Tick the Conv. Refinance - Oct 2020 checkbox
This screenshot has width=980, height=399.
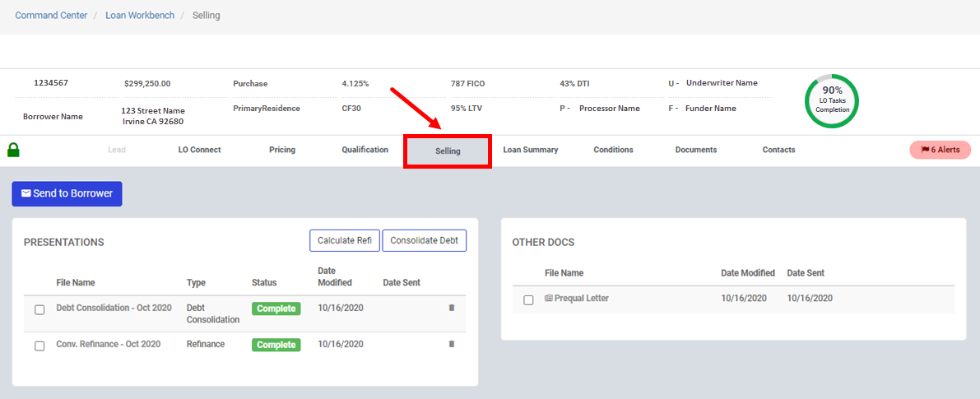[x=39, y=346]
